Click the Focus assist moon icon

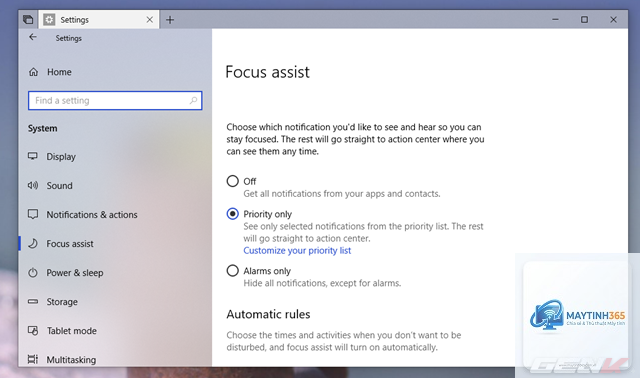[33, 244]
